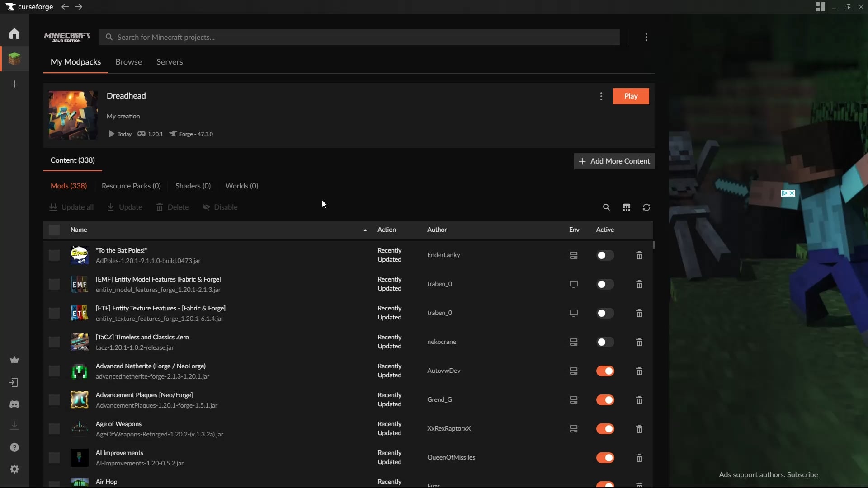Open the window layout icon in title bar
The image size is (868, 488).
820,7
